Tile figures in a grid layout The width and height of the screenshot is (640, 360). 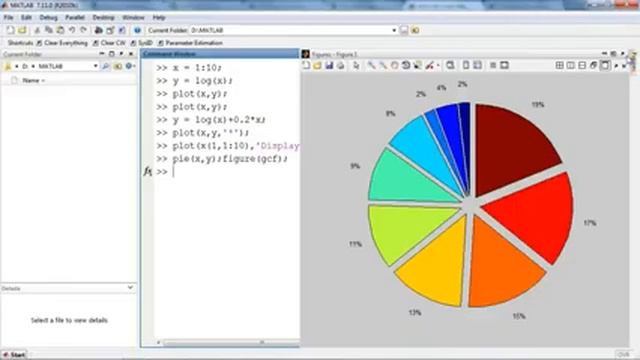[x=559, y=65]
